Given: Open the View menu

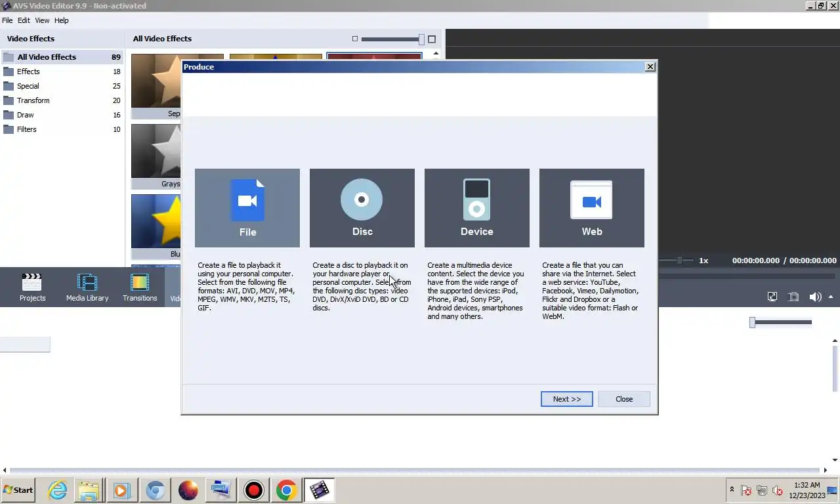Looking at the screenshot, I should (x=42, y=20).
